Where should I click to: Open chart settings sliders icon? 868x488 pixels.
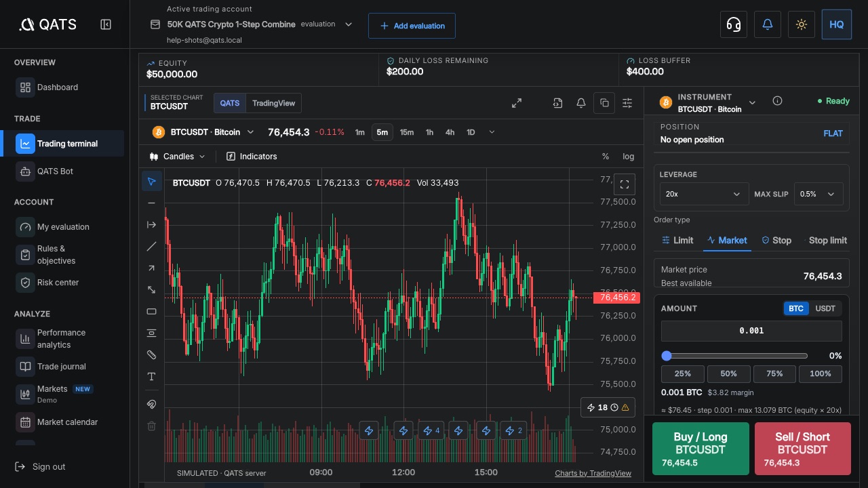tap(627, 103)
